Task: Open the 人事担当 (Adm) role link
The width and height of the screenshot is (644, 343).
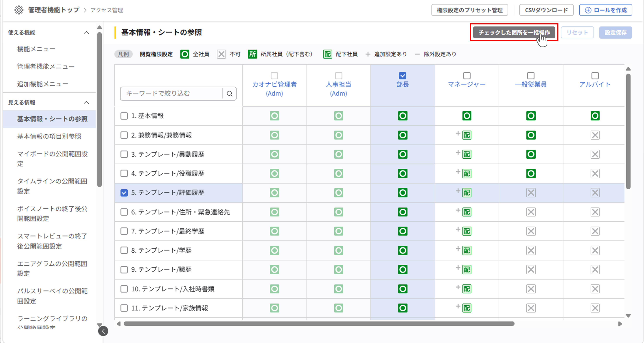Action: click(339, 89)
